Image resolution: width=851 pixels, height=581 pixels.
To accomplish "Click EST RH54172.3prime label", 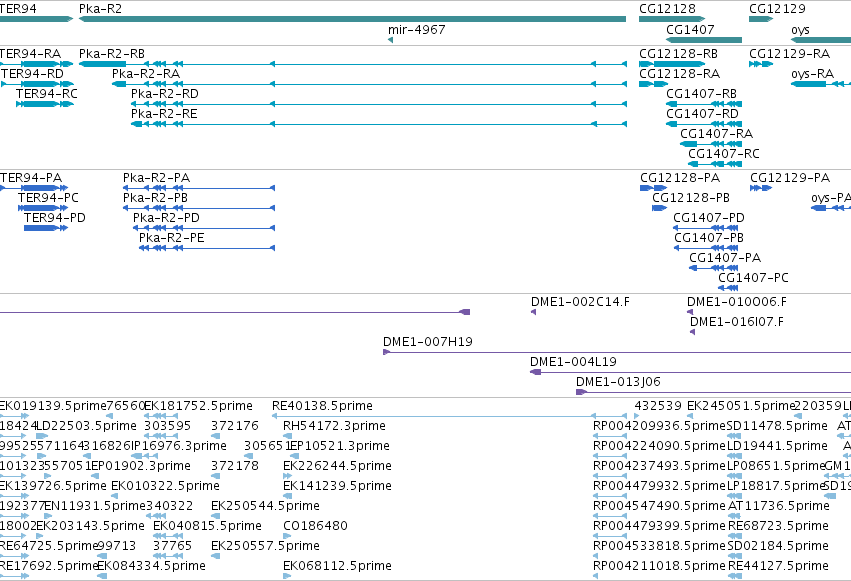I will [334, 426].
